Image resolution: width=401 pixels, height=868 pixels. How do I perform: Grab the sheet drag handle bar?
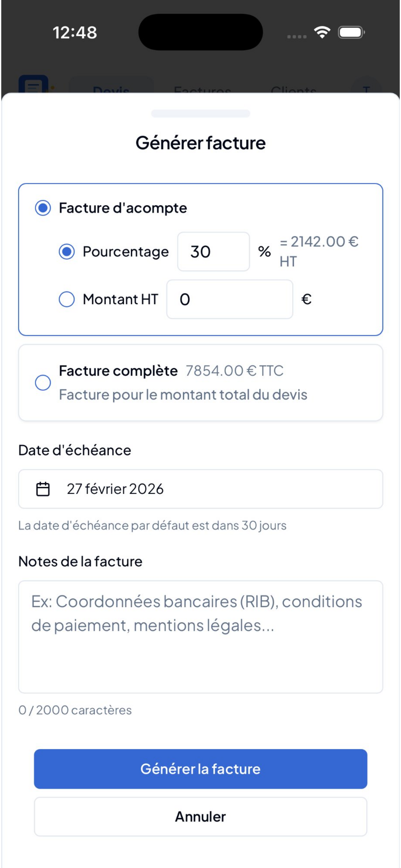(x=201, y=113)
